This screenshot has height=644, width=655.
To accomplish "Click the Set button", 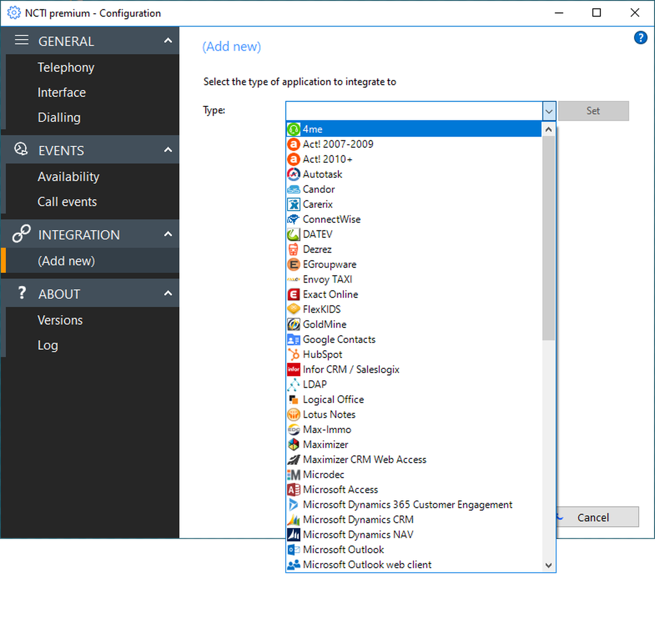I will [x=593, y=111].
